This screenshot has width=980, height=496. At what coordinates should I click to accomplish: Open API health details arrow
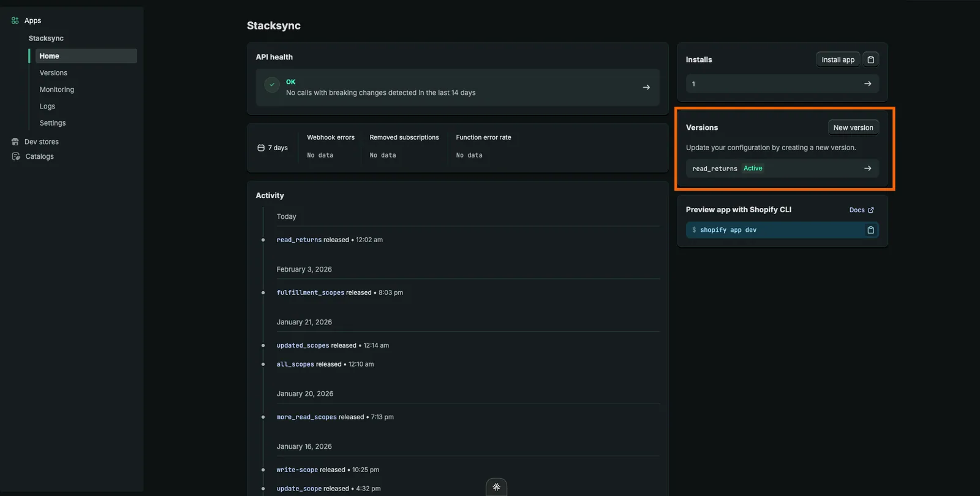646,87
